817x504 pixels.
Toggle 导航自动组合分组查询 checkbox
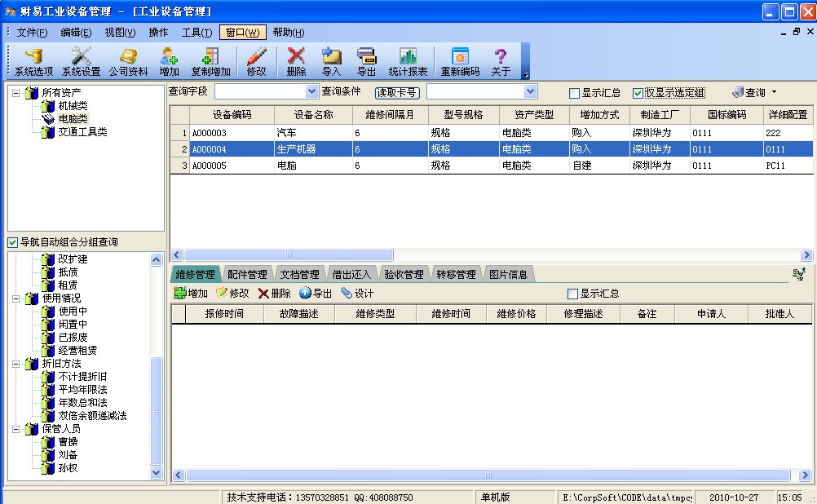pyautogui.click(x=12, y=242)
